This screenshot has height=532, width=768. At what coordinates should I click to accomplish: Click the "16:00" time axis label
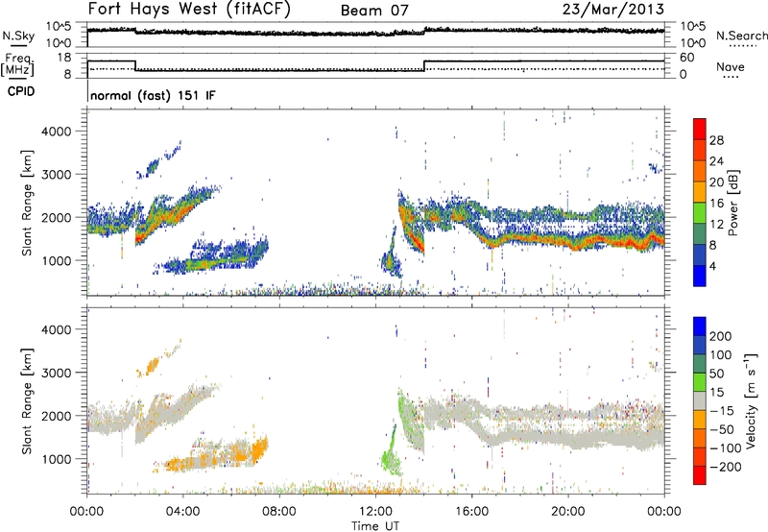coord(471,512)
